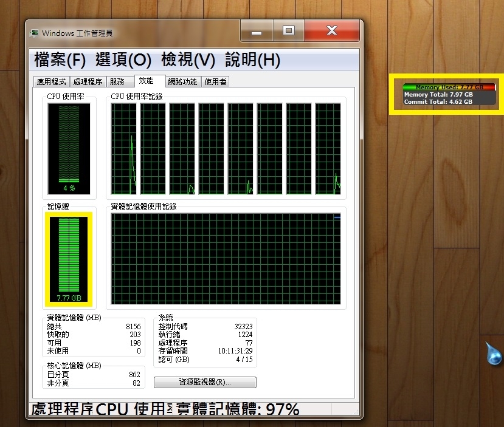
Task: Click the memory gauge showing 7.77 GB
Action: pyautogui.click(x=69, y=259)
